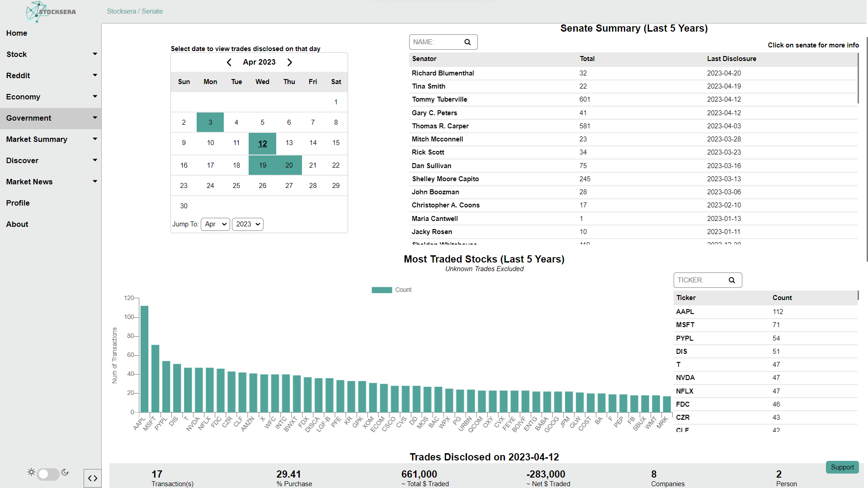Open the Home menu item
Screen dimensions: 868x488
[x=17, y=33]
